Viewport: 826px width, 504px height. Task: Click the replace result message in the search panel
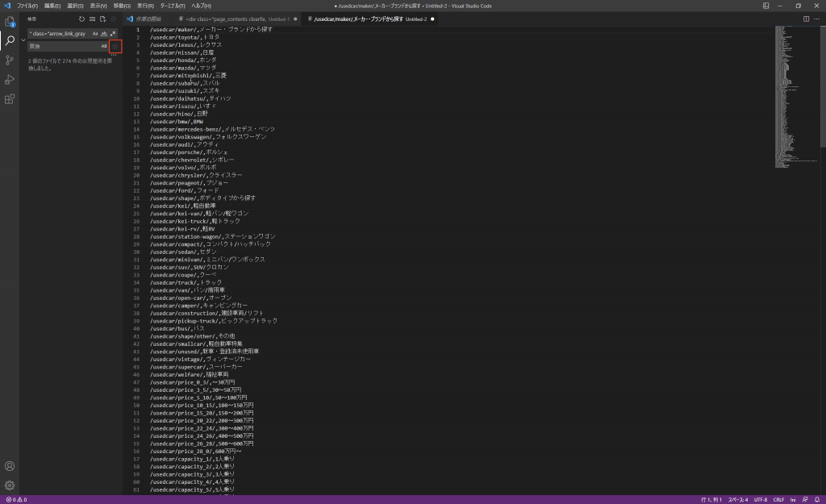(71, 65)
